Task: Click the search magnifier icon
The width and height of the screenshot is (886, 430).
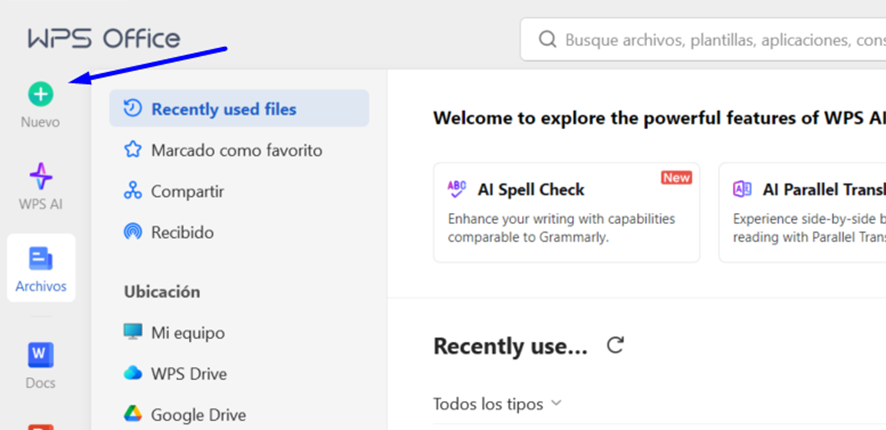Action: click(547, 40)
